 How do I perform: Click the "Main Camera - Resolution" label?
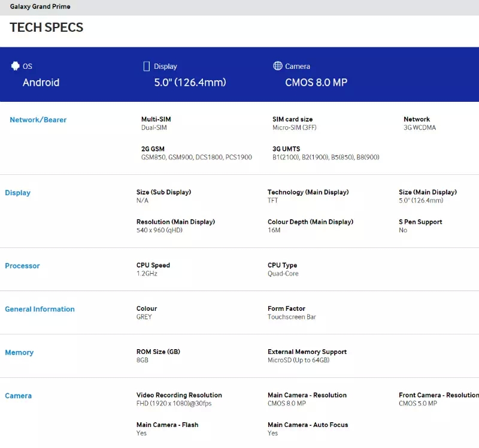(307, 395)
